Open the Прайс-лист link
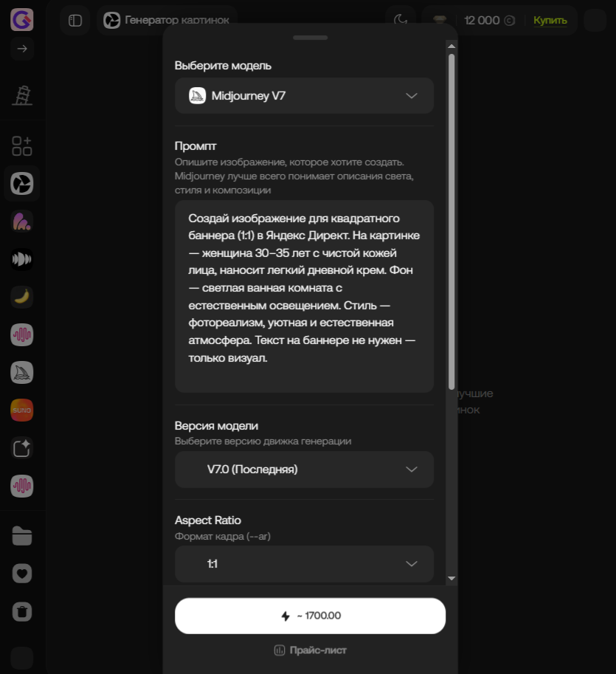This screenshot has height=674, width=616. [310, 650]
